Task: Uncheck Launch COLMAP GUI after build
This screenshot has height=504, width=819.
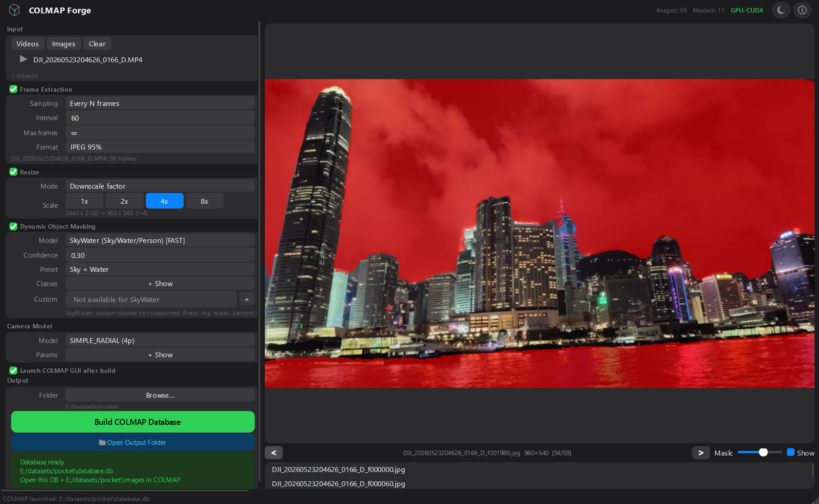Action: (x=13, y=370)
